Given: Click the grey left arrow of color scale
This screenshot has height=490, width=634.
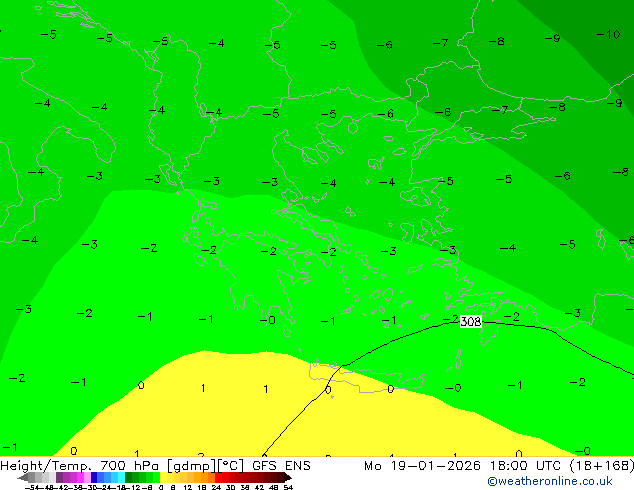Looking at the screenshot, I should (x=23, y=478).
